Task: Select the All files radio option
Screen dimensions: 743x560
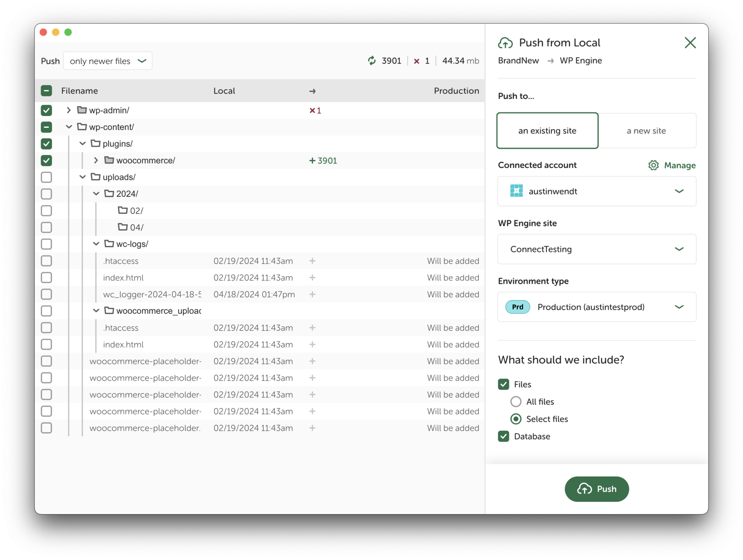Action: (516, 401)
